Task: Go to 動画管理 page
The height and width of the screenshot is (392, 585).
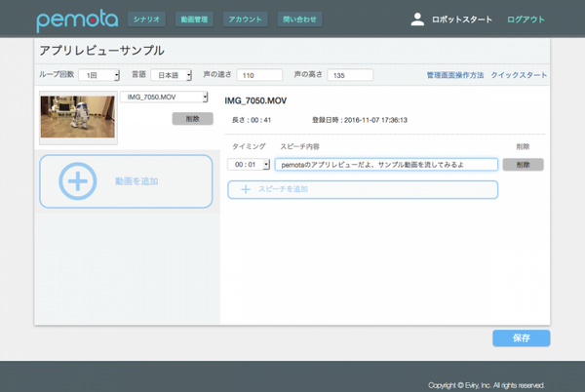Action: pyautogui.click(x=195, y=19)
